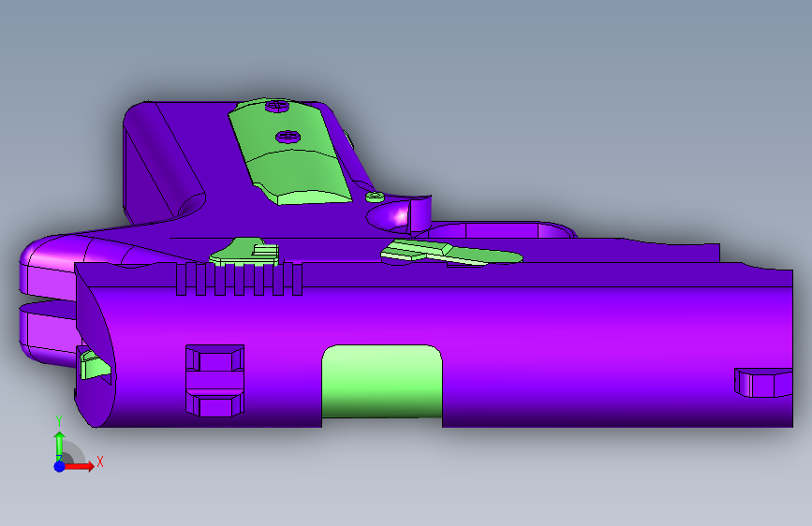This screenshot has width=812, height=526.
Task: Click the blue Z axis dot
Action: [60, 466]
